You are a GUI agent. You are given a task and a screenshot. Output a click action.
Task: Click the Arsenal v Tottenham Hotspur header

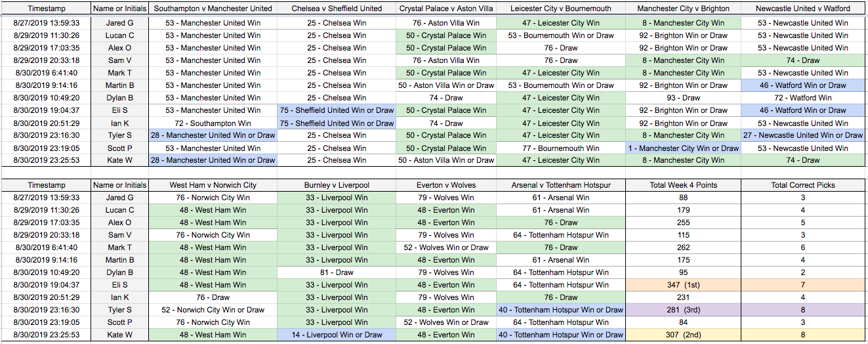pos(561,185)
